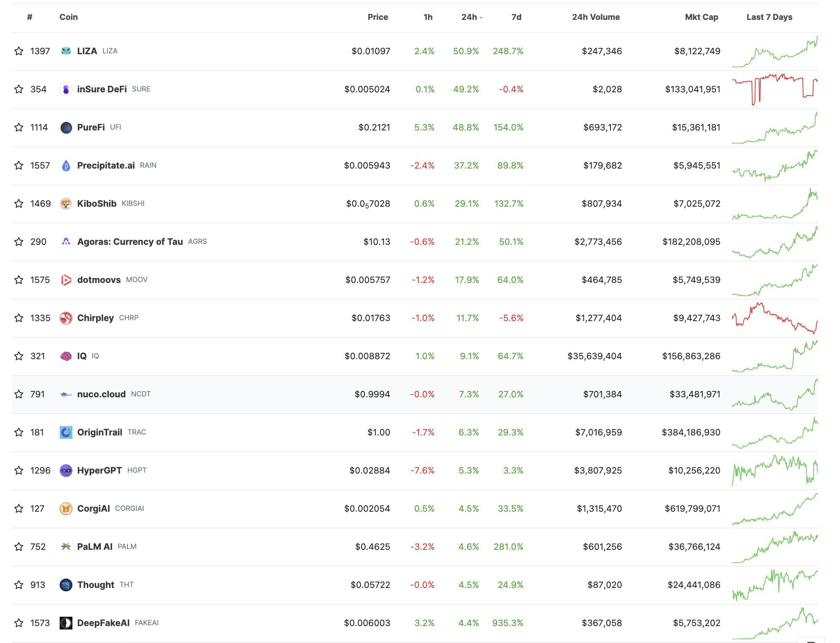Click the PureFi coin logo
Screen dimensions: 840x643
coord(66,127)
